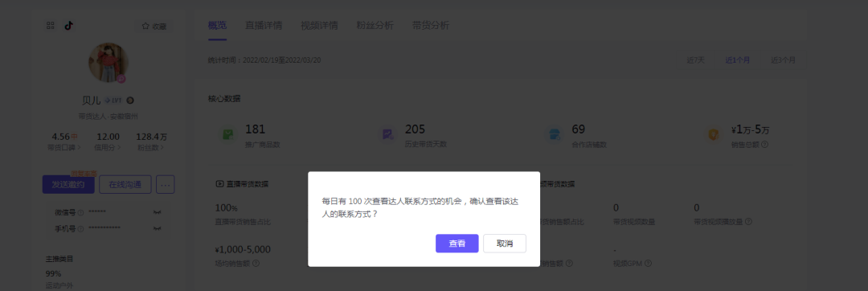Click the 收藏 favorite star button
868x291 pixels.
point(154,26)
